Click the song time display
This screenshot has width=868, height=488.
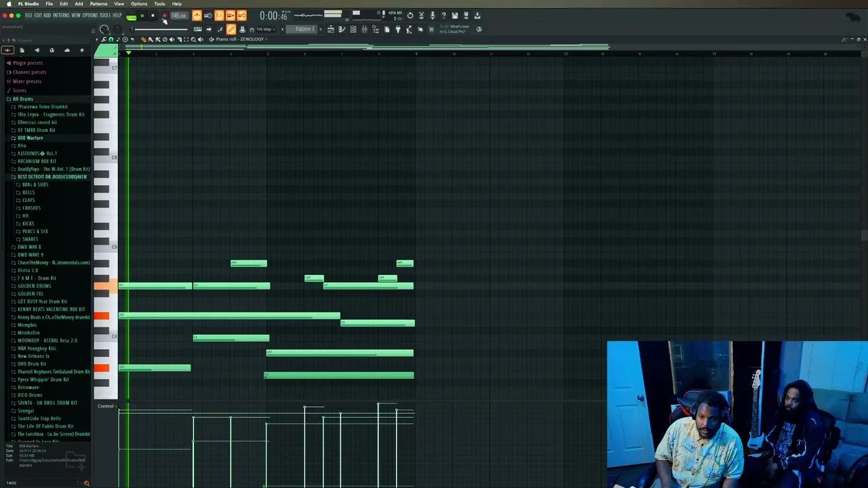point(273,16)
